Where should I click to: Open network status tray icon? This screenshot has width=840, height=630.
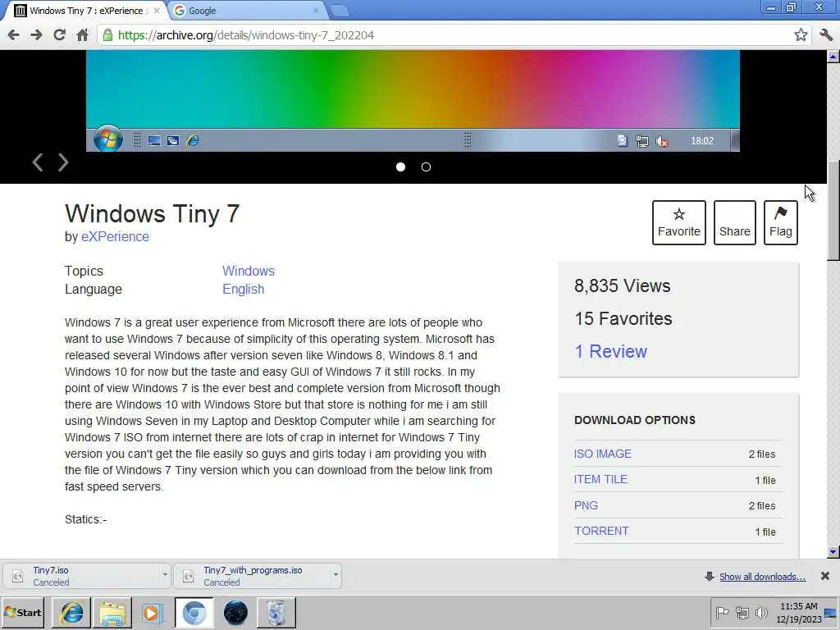click(x=742, y=612)
